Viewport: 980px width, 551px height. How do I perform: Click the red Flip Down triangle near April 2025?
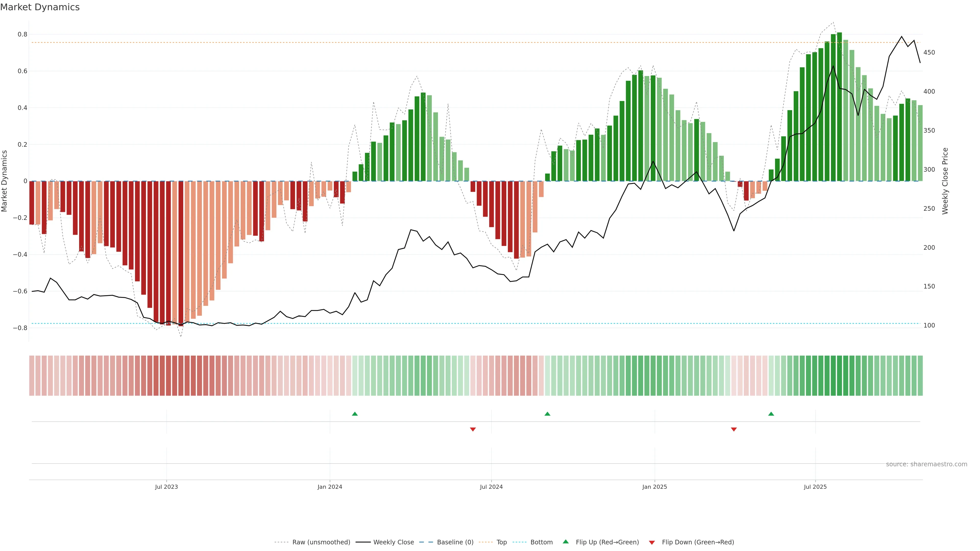pyautogui.click(x=733, y=429)
